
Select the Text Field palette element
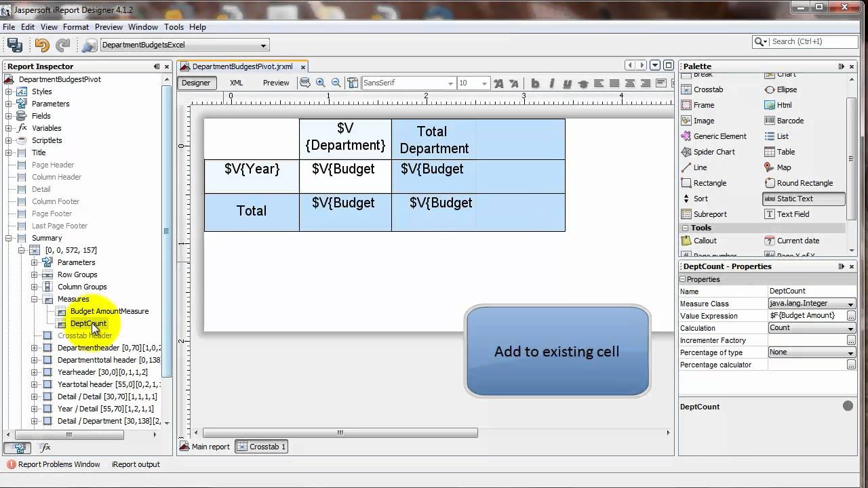(787, 214)
